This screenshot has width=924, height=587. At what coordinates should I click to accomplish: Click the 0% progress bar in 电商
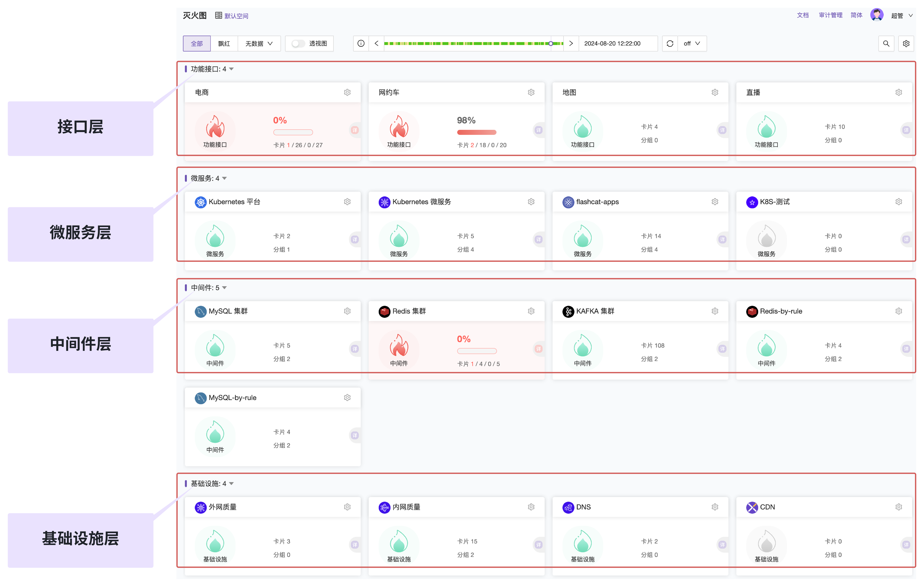tap(293, 132)
